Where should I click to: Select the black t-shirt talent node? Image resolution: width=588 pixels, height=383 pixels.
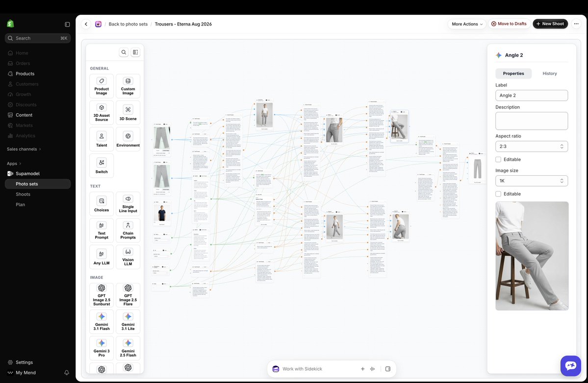coord(162,213)
